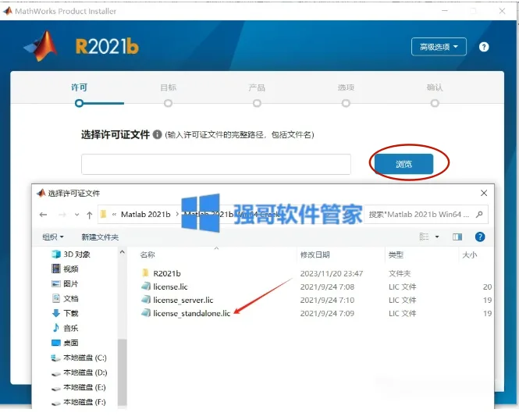Select license_standalone.lic file

(192, 313)
